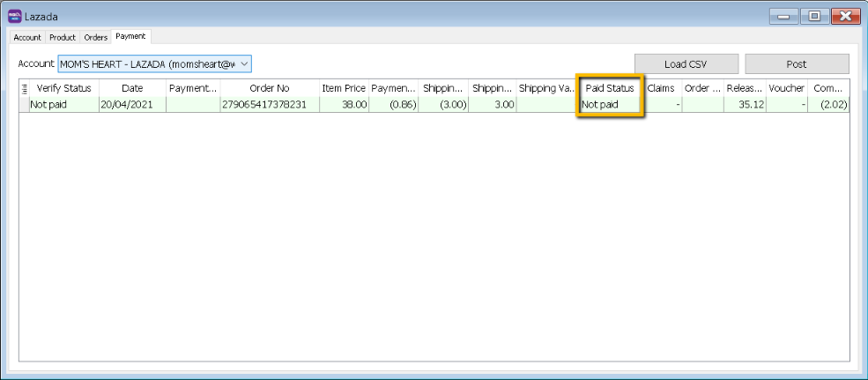Open the Product tab
The width and height of the screenshot is (868, 380).
[x=63, y=37]
